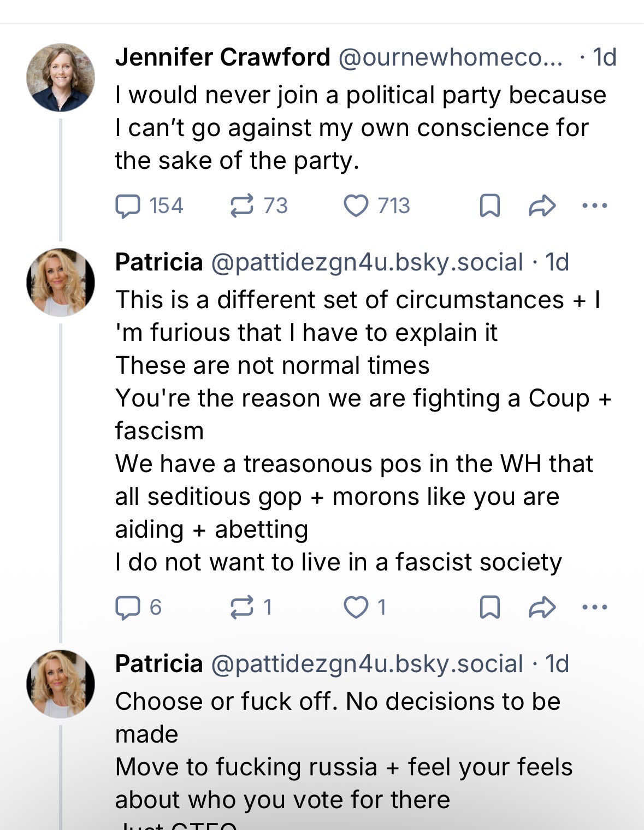Tap Patricia's avatar on 'Choose or' reply
644x830 pixels.
[x=61, y=684]
